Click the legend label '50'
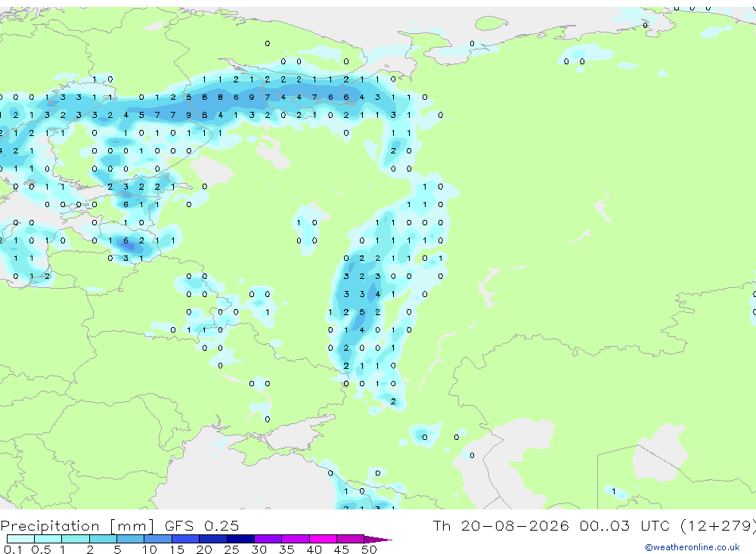The image size is (756, 554). (x=369, y=549)
